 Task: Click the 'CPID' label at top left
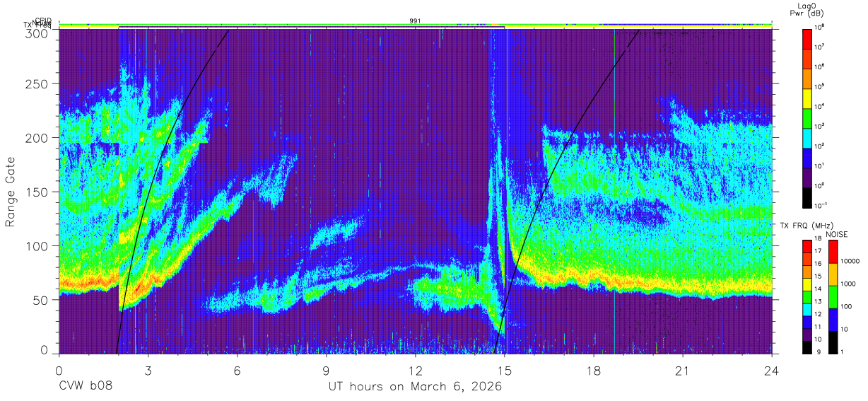coord(43,21)
